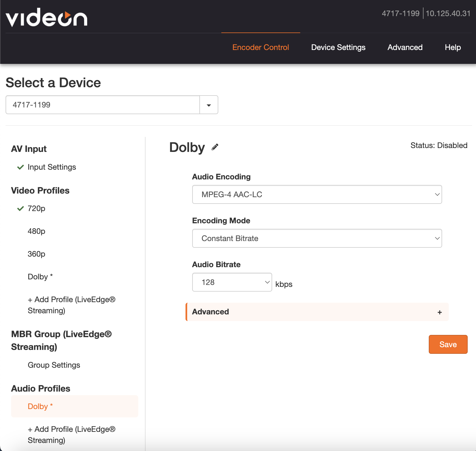Click the Videon logo
The height and width of the screenshot is (451, 476).
[46, 17]
